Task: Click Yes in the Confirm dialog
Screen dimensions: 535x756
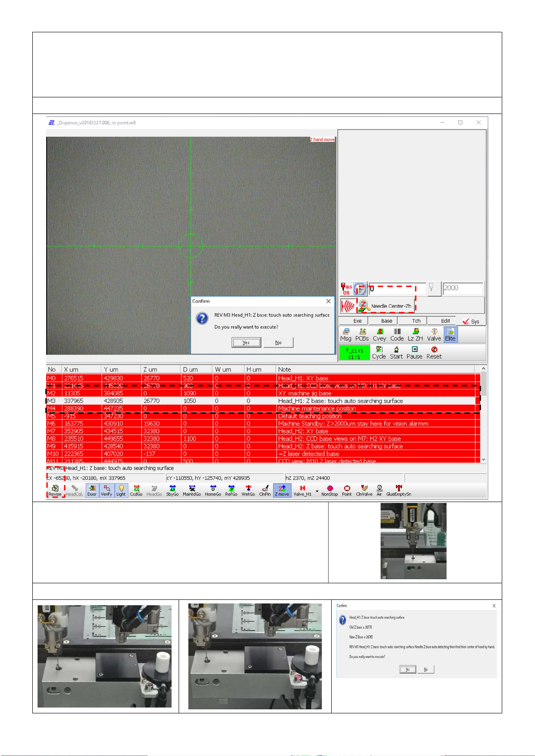Action: (246, 342)
